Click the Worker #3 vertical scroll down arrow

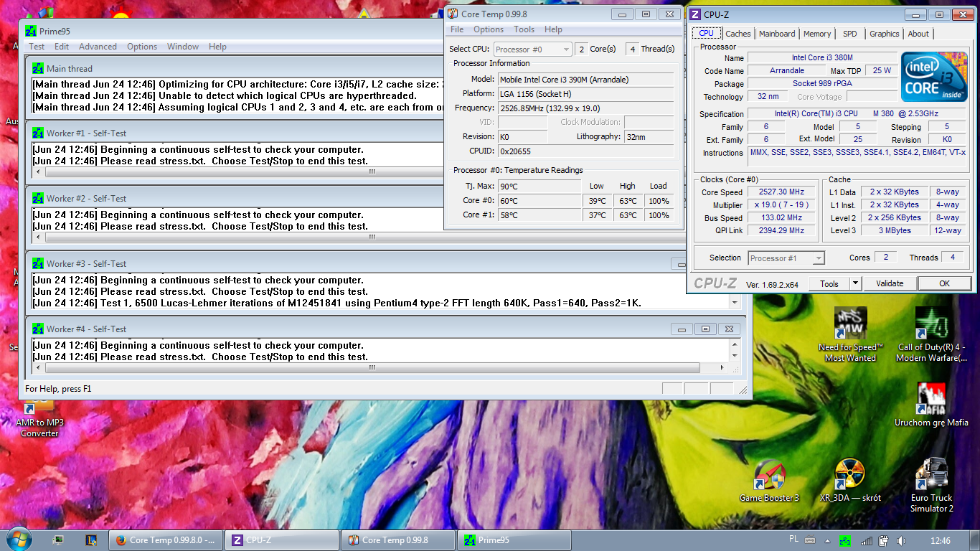click(x=734, y=303)
